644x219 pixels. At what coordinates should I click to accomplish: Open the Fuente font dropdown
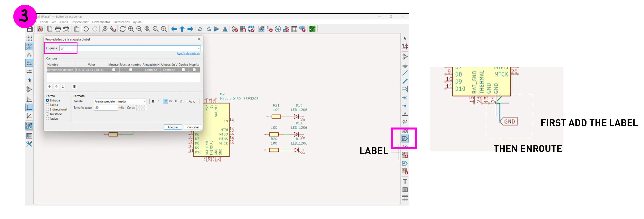click(x=120, y=101)
